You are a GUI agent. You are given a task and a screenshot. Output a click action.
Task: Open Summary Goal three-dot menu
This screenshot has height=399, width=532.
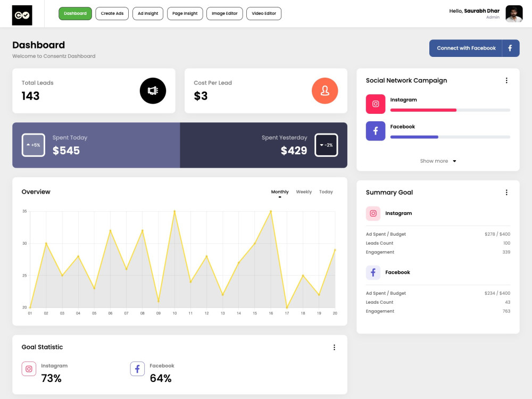(x=506, y=193)
